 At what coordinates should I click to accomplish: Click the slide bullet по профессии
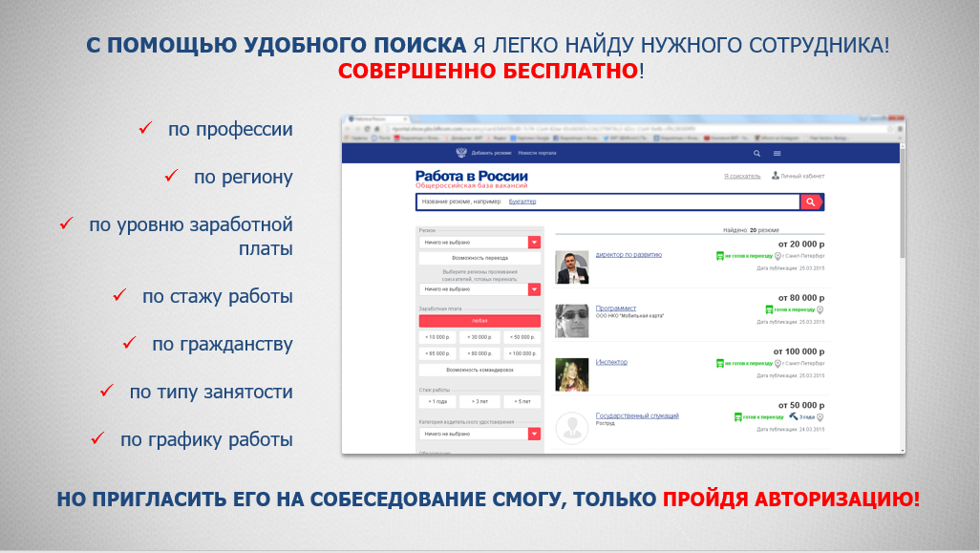(x=230, y=129)
